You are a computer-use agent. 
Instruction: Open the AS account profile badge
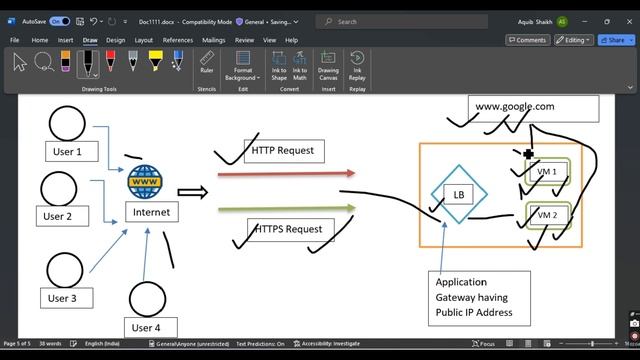[562, 22]
